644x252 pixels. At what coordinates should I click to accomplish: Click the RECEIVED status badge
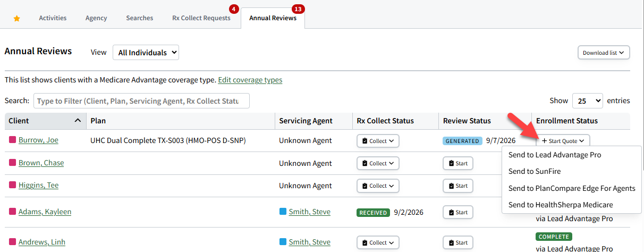click(x=373, y=212)
